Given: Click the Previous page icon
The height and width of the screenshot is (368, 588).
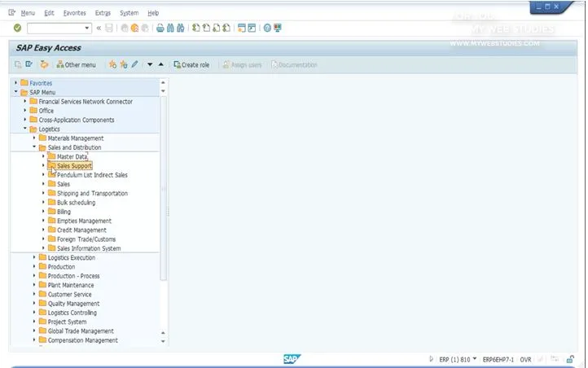Looking at the screenshot, I should click(x=206, y=28).
